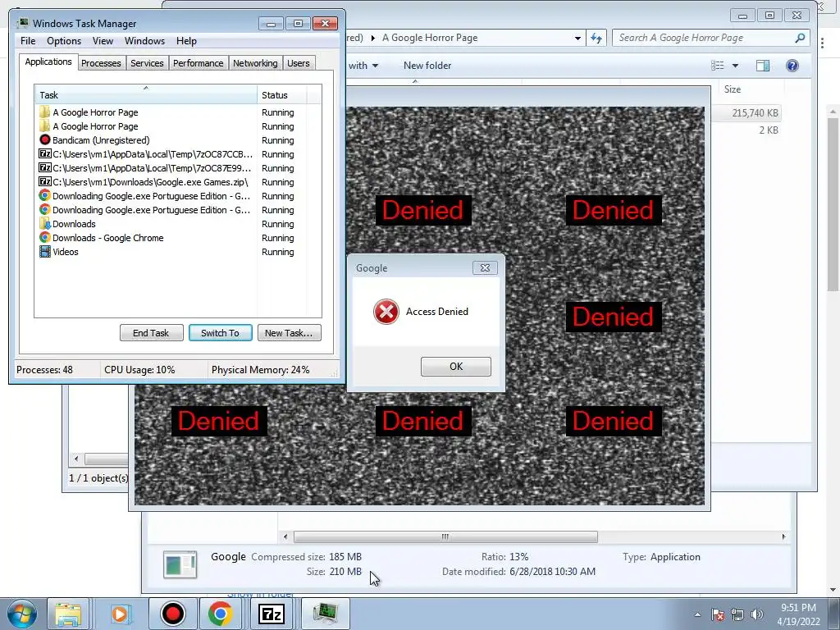Launch Windows Media Player taskbar icon

120,614
